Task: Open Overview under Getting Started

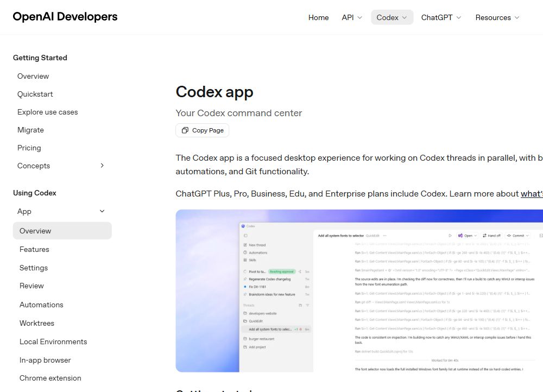Action: coord(33,76)
